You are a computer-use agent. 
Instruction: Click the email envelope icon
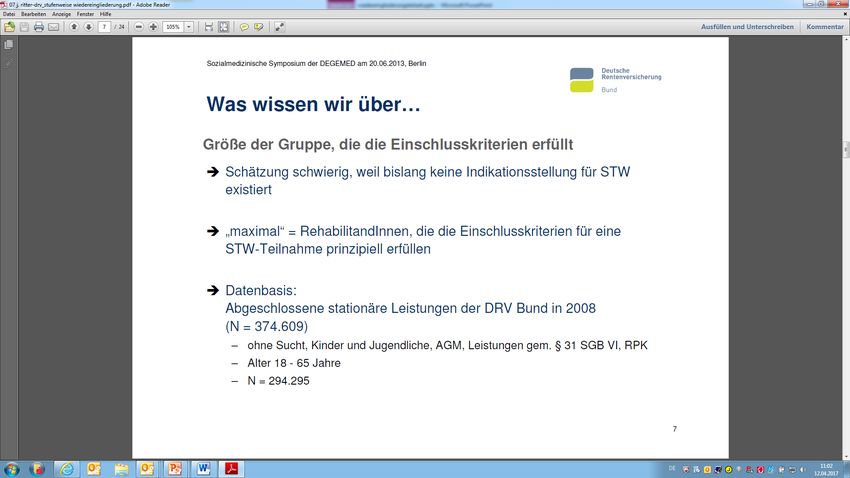pos(53,27)
